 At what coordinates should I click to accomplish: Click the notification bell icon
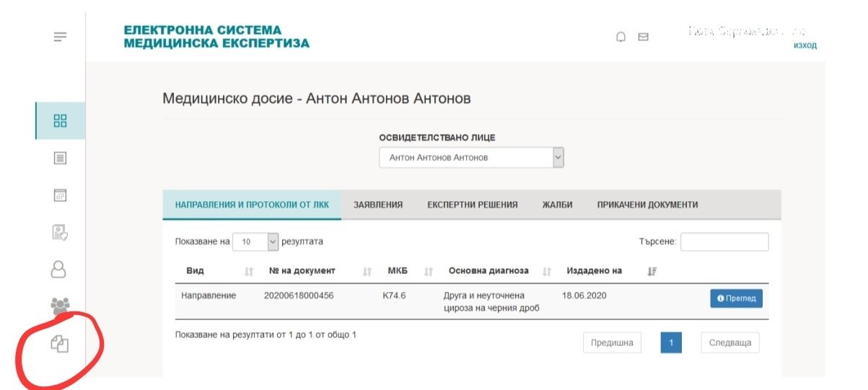(x=621, y=37)
